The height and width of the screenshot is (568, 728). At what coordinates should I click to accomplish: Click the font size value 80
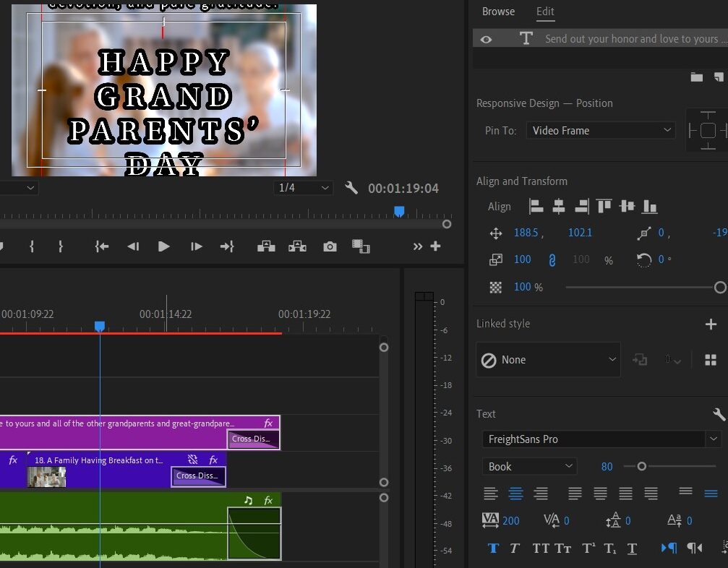click(x=607, y=467)
